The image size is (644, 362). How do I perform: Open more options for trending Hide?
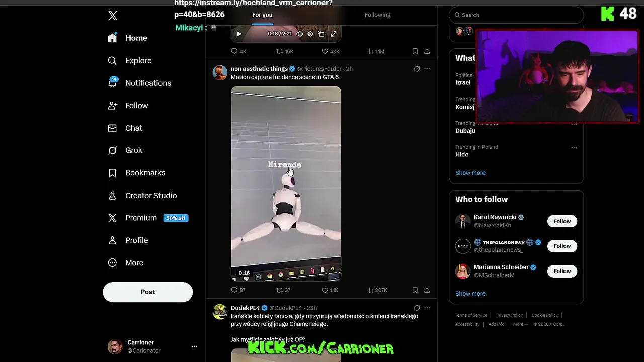574,148
